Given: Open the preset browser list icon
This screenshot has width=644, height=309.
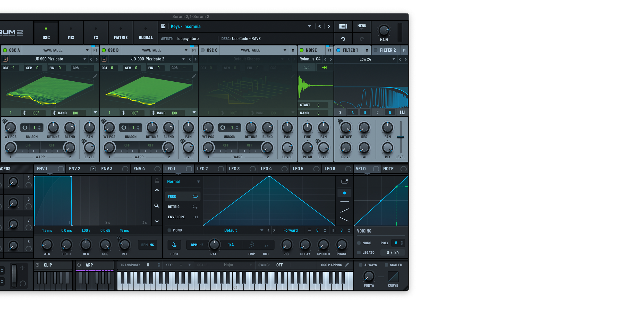Looking at the screenshot, I should 343,26.
